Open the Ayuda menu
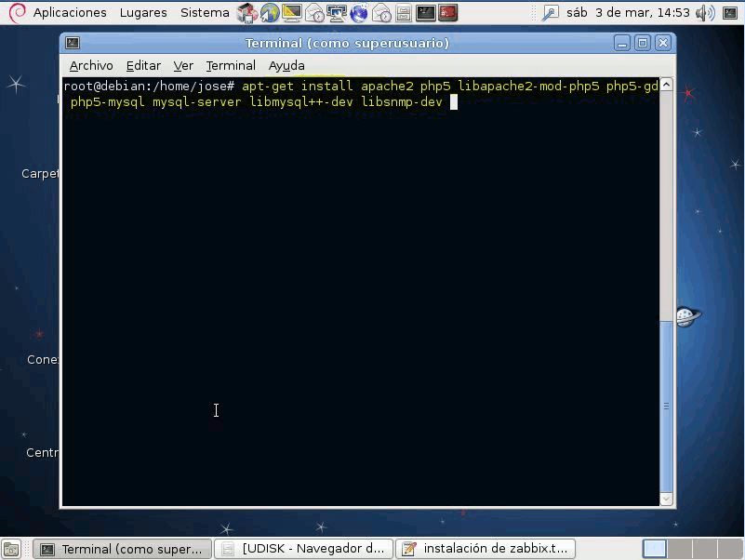Viewport: 745px width, 560px height. (x=286, y=65)
